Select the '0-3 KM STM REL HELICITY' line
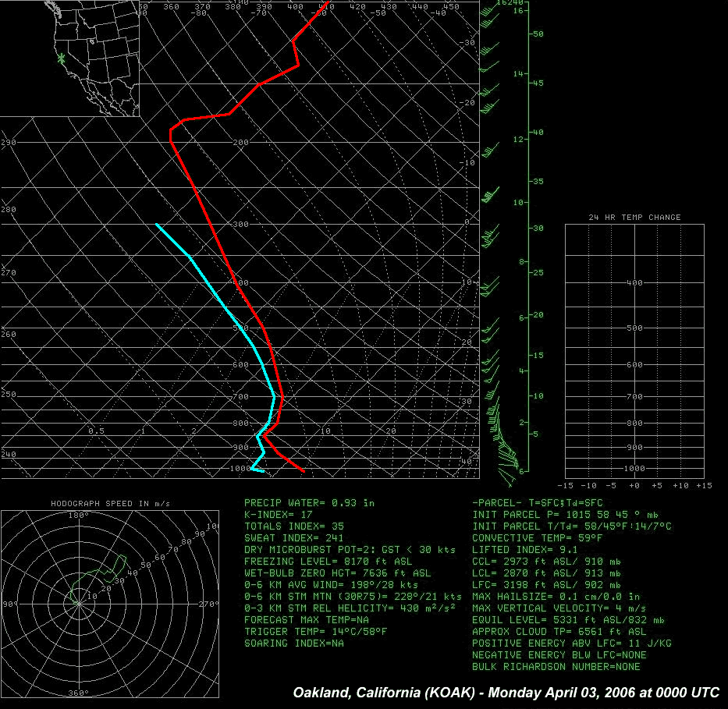Screen dimensions: 728x709 pyautogui.click(x=350, y=608)
